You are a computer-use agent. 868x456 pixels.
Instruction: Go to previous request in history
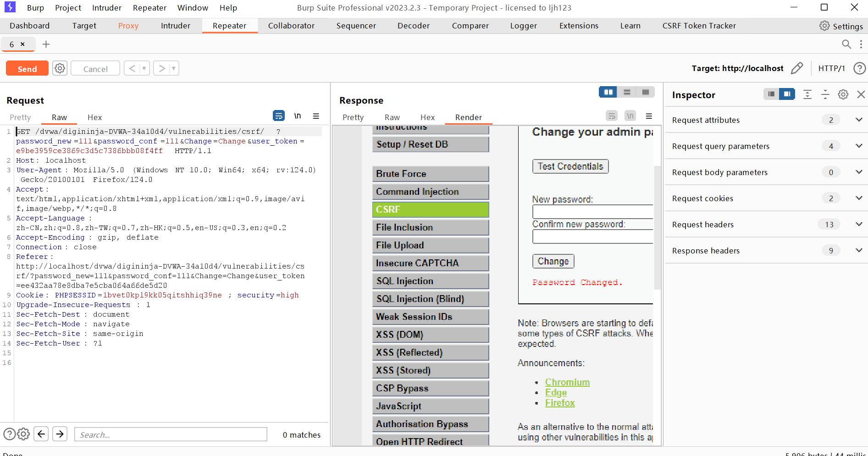(132, 68)
